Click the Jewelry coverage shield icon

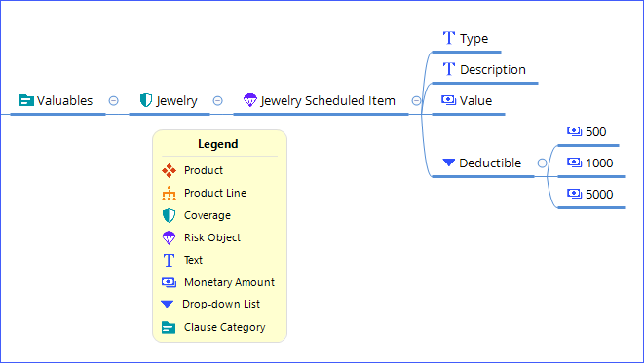click(146, 100)
